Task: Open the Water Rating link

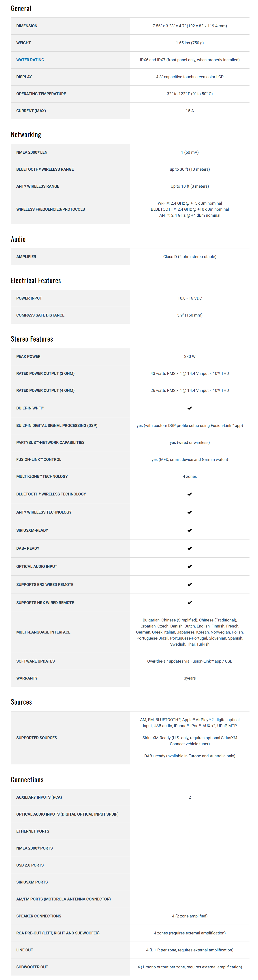Action: point(30,60)
